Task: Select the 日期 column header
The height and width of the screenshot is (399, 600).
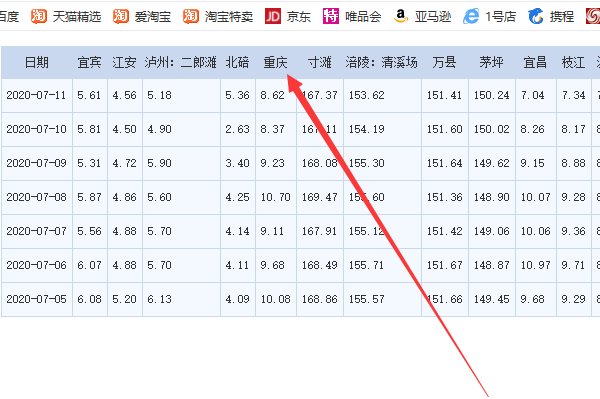Action: (37, 62)
